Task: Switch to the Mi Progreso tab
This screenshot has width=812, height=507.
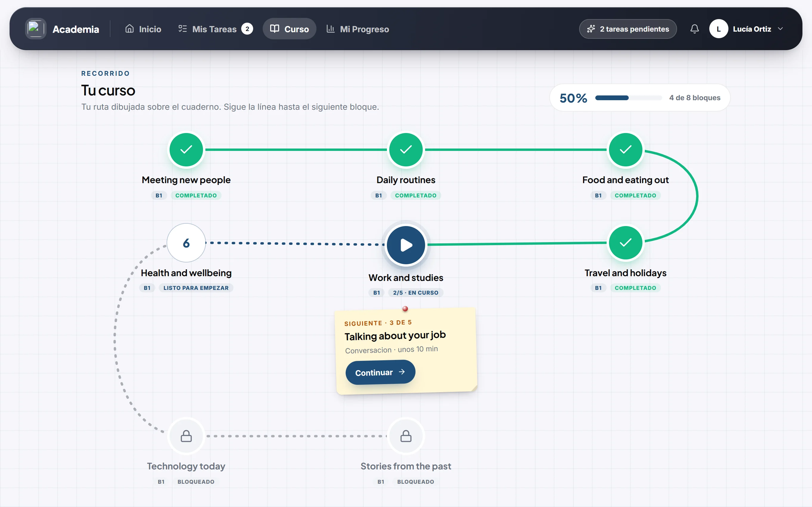Action: click(x=358, y=29)
